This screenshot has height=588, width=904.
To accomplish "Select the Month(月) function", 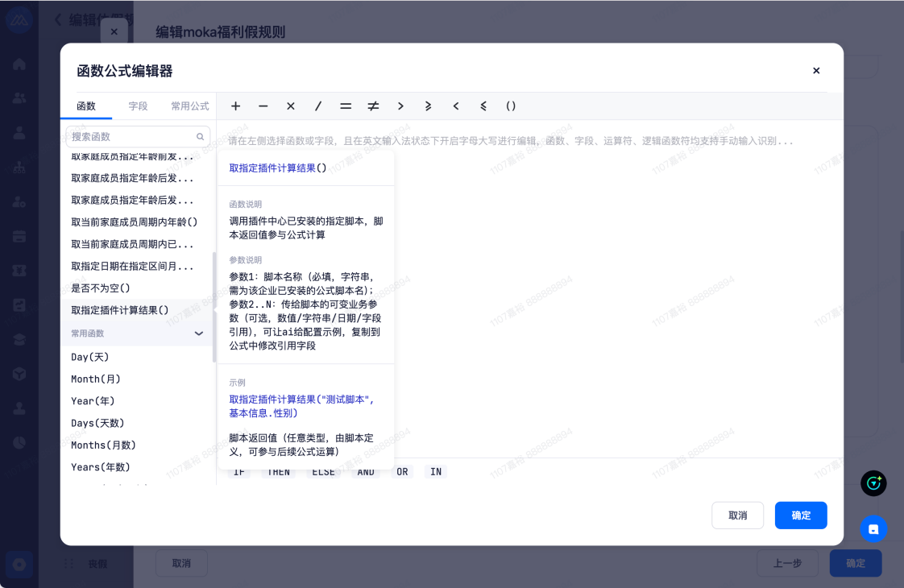I will click(95, 379).
